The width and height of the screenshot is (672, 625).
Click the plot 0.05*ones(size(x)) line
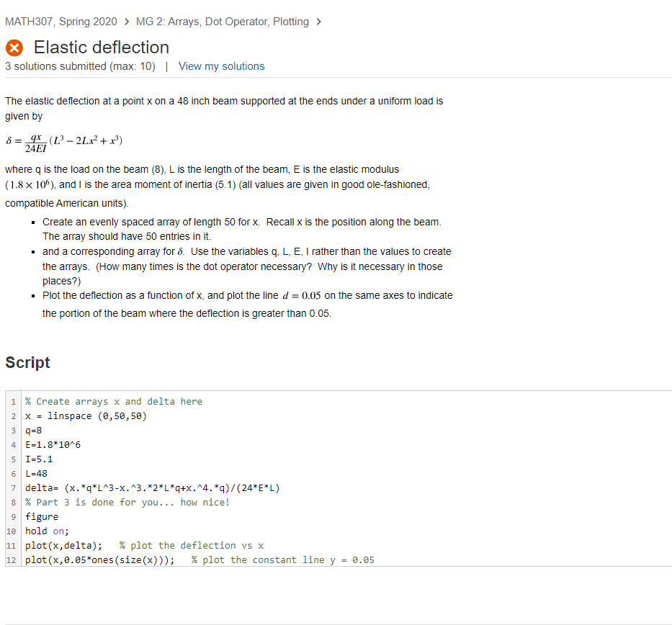pyautogui.click(x=100, y=560)
